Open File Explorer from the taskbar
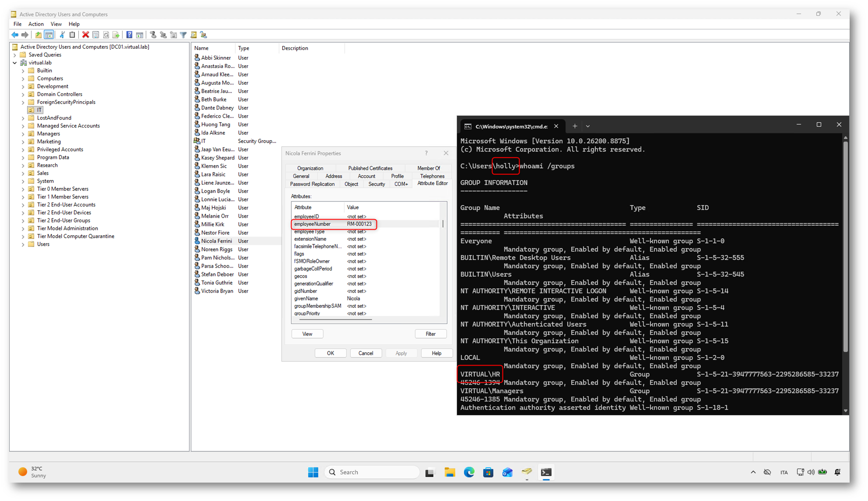Image resolution: width=868 pixels, height=501 pixels. (x=450, y=472)
